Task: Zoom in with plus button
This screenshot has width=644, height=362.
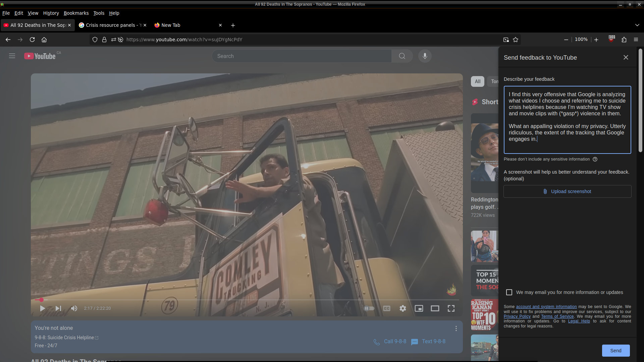Action: tap(596, 40)
